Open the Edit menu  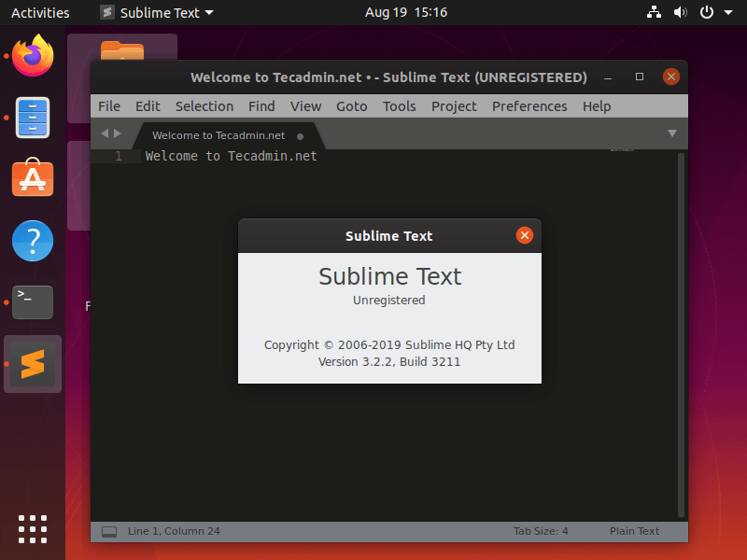point(148,106)
